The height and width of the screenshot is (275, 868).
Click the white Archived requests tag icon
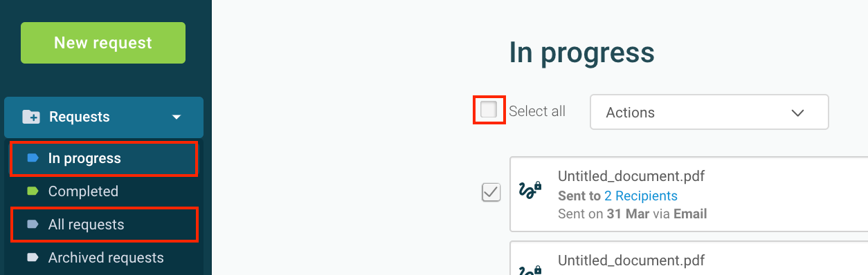33,258
